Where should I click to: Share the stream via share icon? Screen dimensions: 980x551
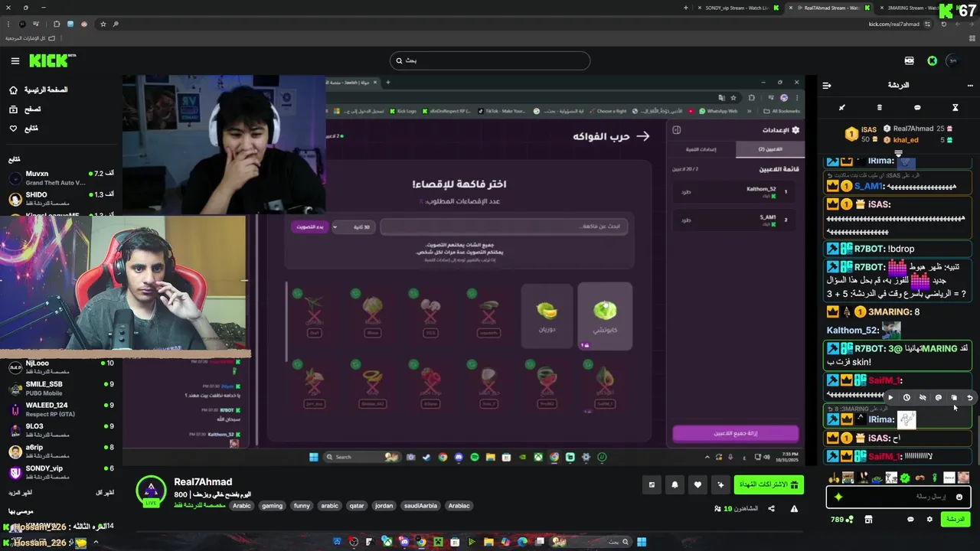(771, 509)
